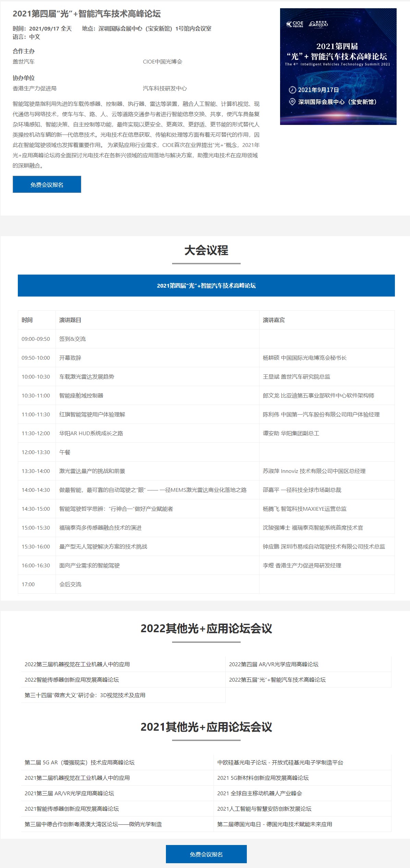
Task: Select the 开幕致辞 agenda topic
Action: 70,358
